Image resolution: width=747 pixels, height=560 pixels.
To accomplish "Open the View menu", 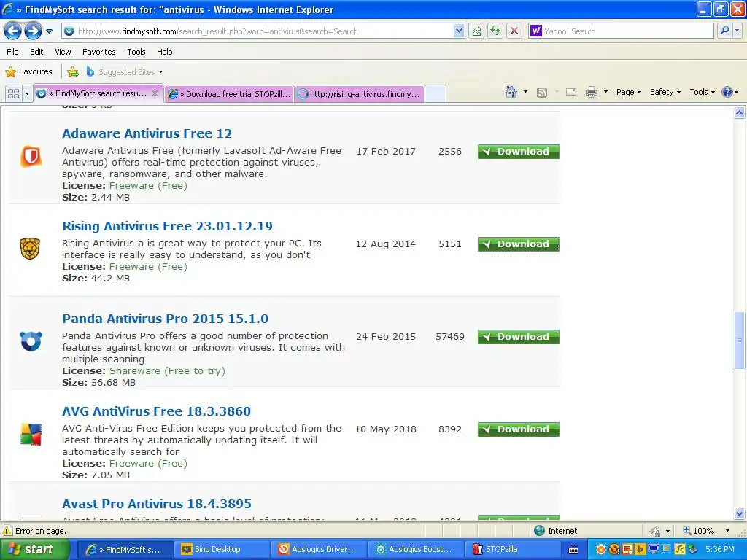I will click(63, 52).
